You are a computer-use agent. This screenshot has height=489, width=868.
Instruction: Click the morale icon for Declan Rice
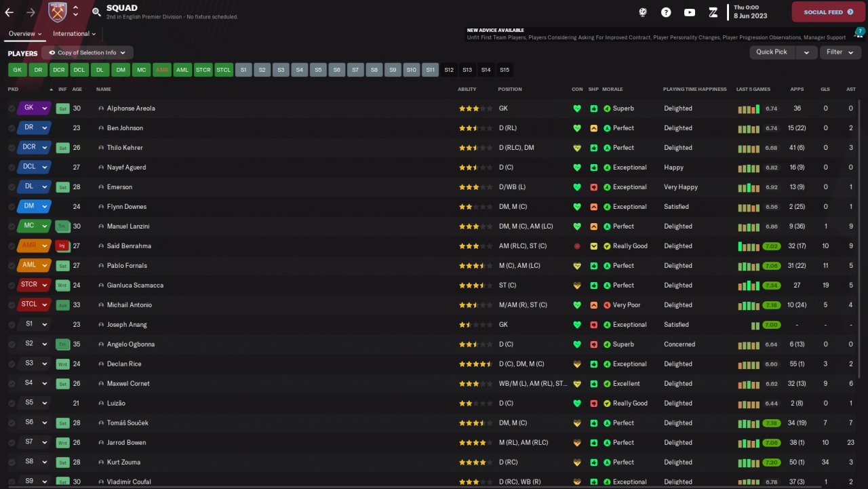point(607,364)
